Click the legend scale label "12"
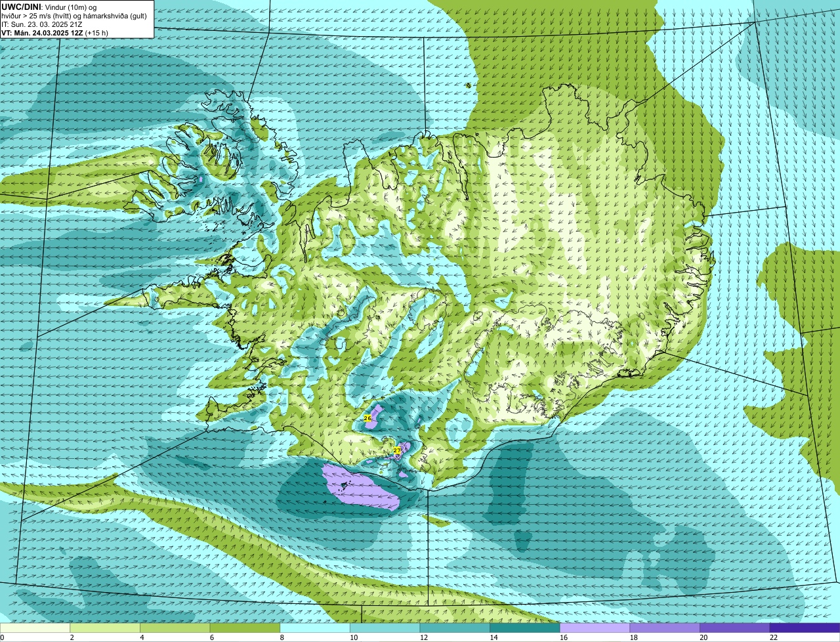840x642 pixels. tap(424, 637)
